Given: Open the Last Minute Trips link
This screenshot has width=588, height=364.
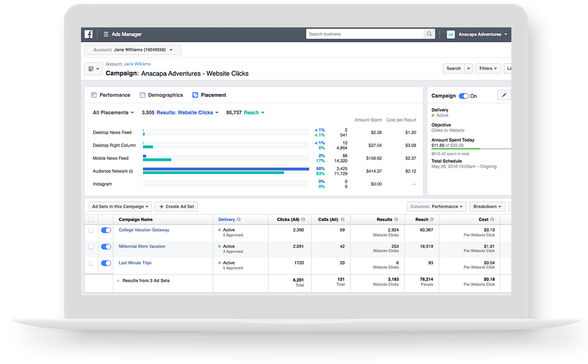Looking at the screenshot, I should click(135, 263).
